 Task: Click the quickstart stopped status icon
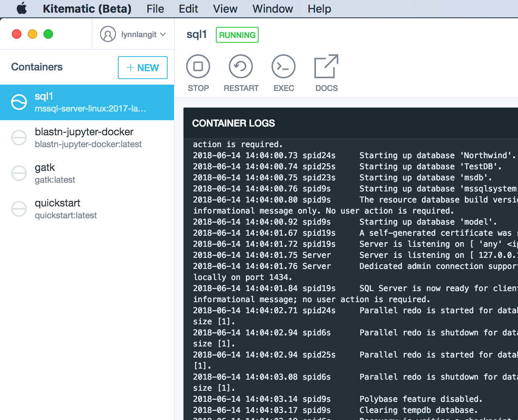[19, 209]
